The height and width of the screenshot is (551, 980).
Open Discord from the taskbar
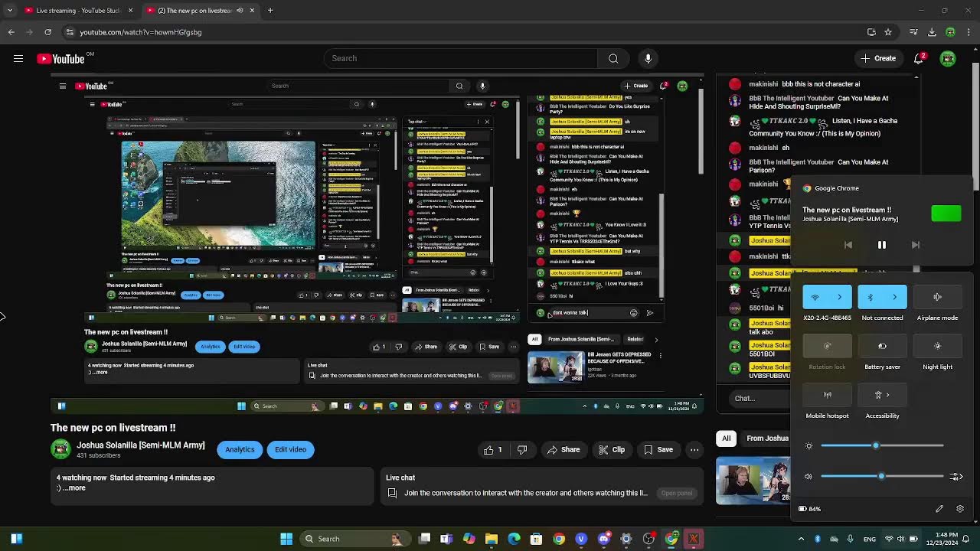point(604,539)
